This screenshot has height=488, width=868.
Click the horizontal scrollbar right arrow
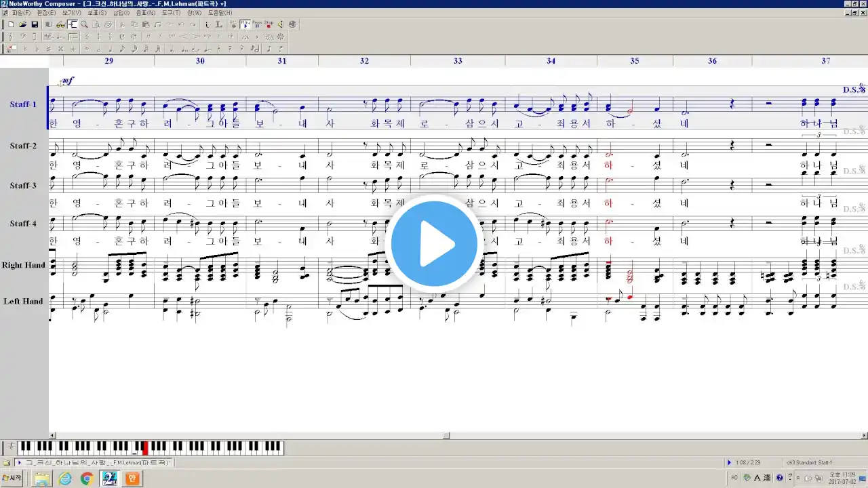tap(864, 436)
